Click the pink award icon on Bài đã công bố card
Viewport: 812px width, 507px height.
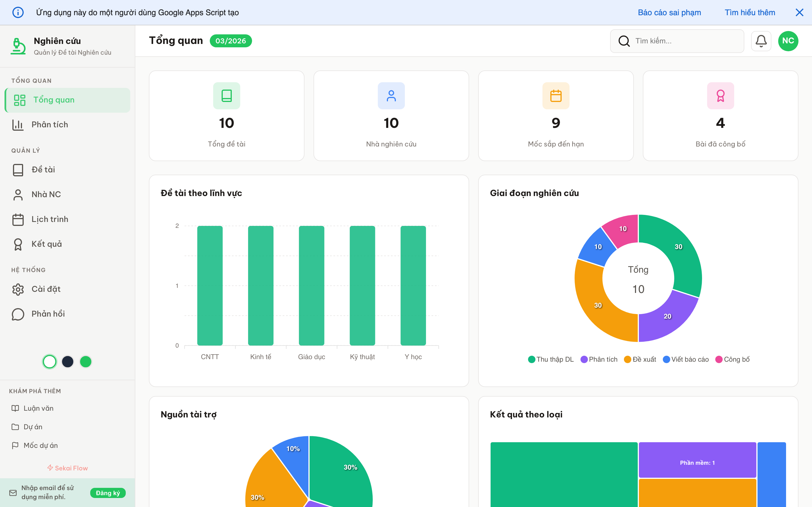pyautogui.click(x=720, y=95)
